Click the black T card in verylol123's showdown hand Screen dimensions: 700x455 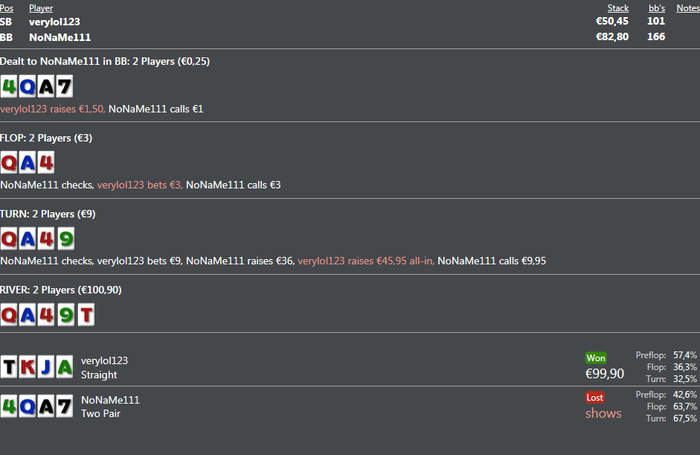[x=9, y=367]
